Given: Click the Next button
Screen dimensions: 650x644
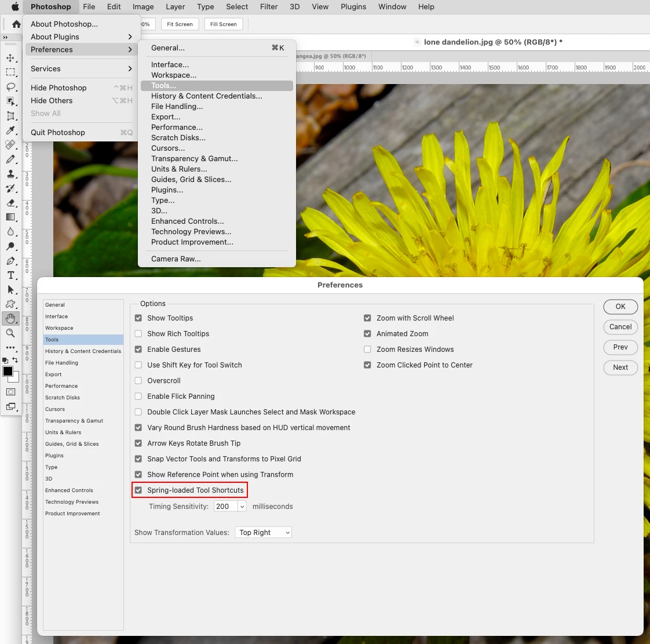Looking at the screenshot, I should point(620,368).
